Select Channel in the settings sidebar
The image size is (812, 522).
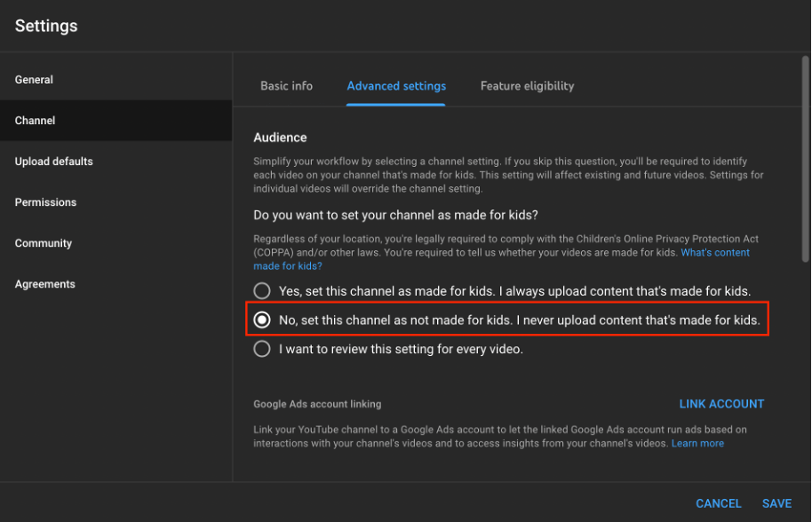(116, 121)
